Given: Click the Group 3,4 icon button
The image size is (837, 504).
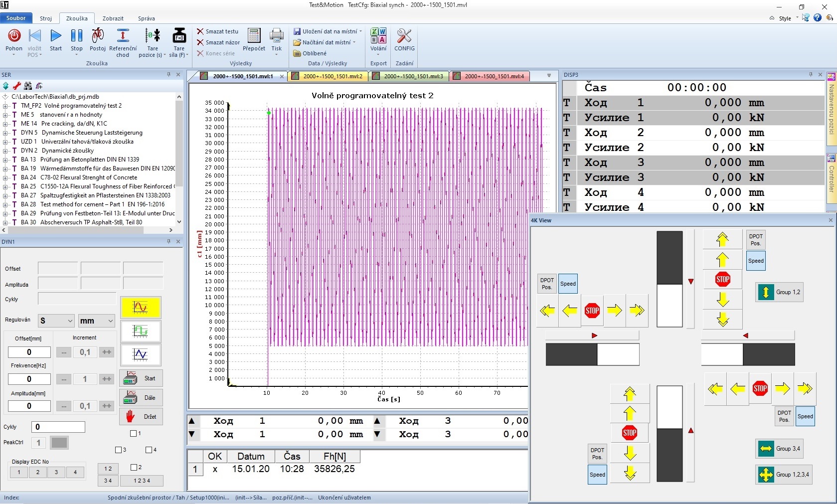Looking at the screenshot, I should tap(766, 449).
